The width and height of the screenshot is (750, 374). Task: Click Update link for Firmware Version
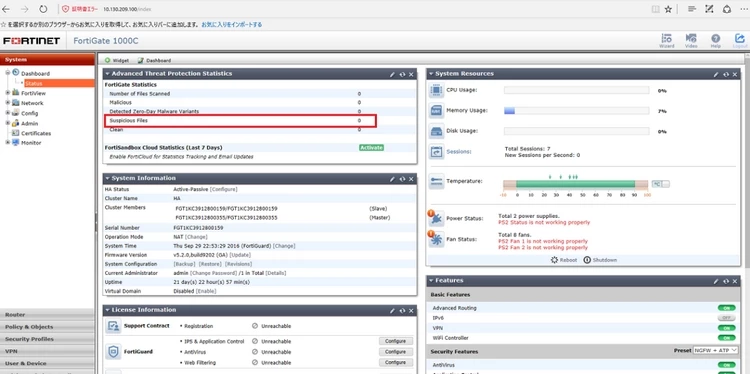(240, 255)
